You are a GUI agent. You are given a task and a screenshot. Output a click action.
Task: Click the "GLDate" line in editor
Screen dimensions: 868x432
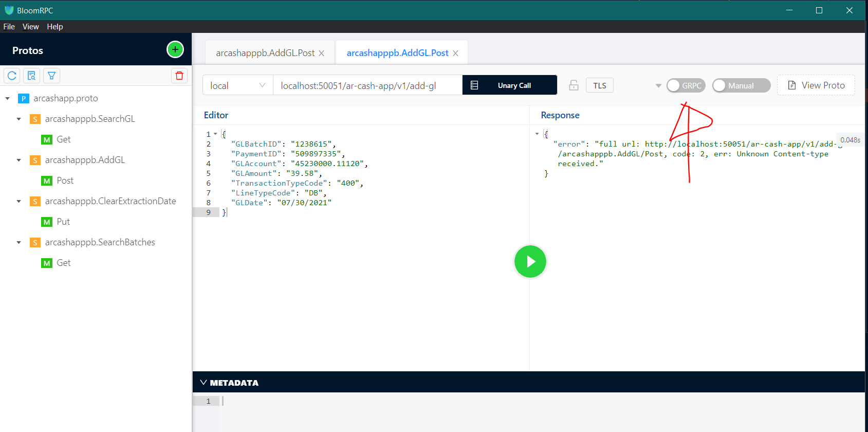(281, 203)
